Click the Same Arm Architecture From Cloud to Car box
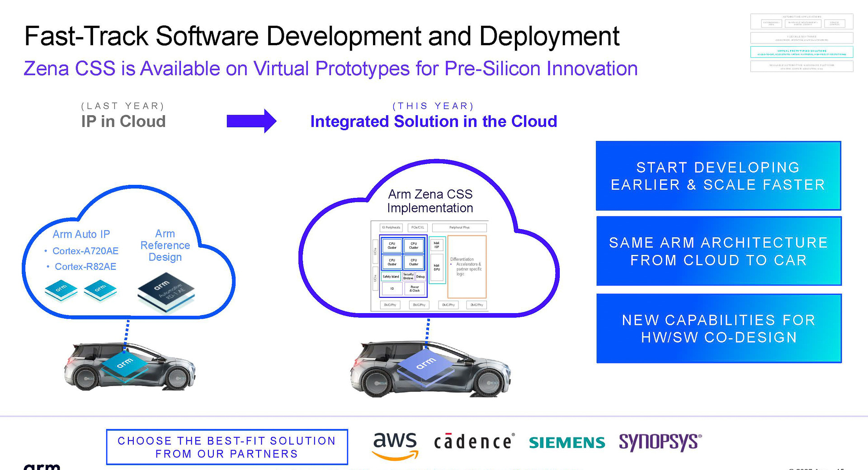 coord(719,251)
